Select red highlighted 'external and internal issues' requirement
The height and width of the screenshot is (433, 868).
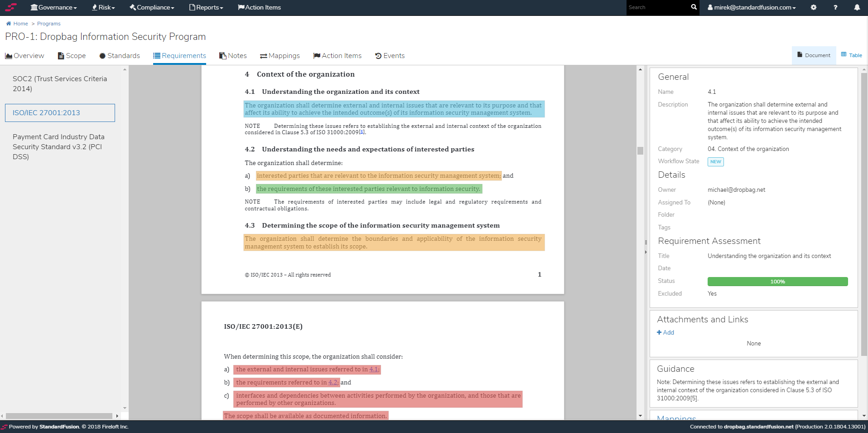(307, 370)
